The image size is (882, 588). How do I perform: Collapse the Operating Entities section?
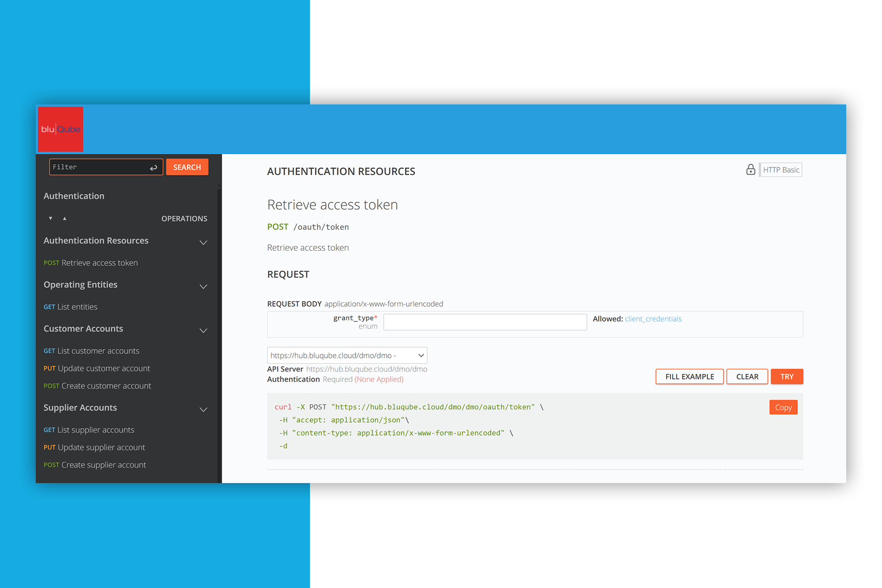click(203, 286)
